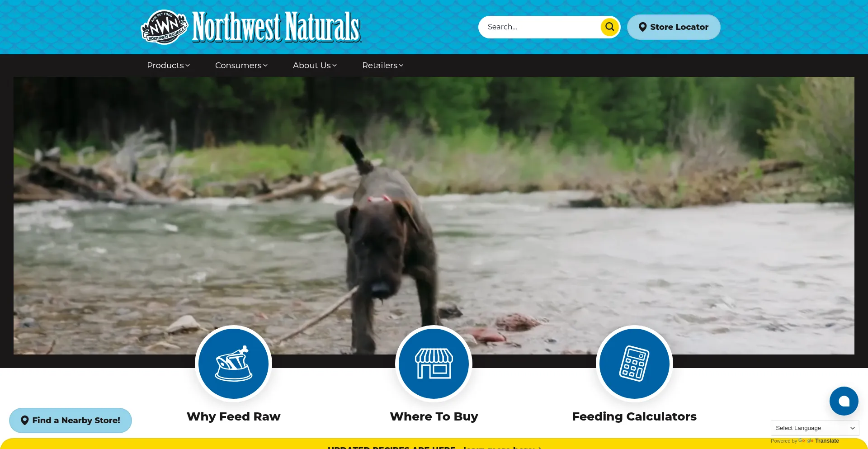Screen dimensions: 868x449
Task: Open the Feeding Calculators calculator icon
Action: (x=634, y=364)
